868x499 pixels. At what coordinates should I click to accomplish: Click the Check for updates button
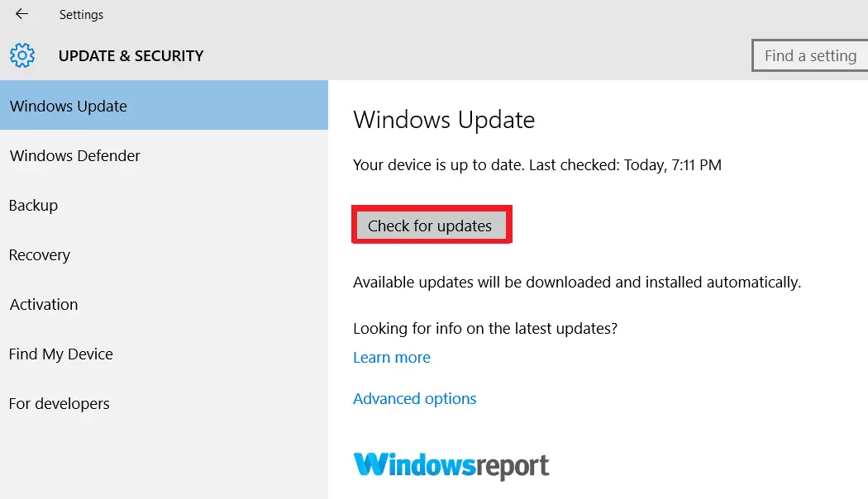tap(432, 226)
